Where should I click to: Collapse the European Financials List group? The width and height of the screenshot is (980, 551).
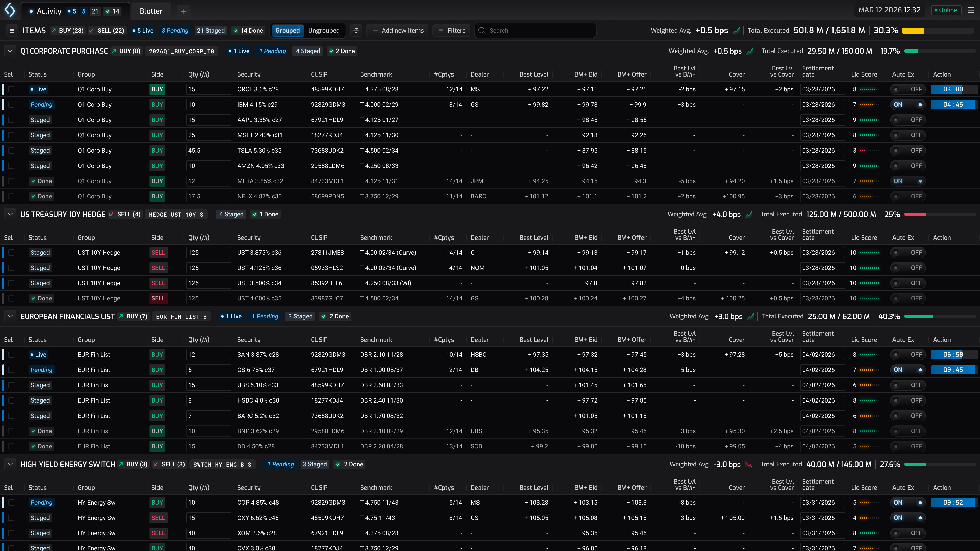[x=10, y=316]
